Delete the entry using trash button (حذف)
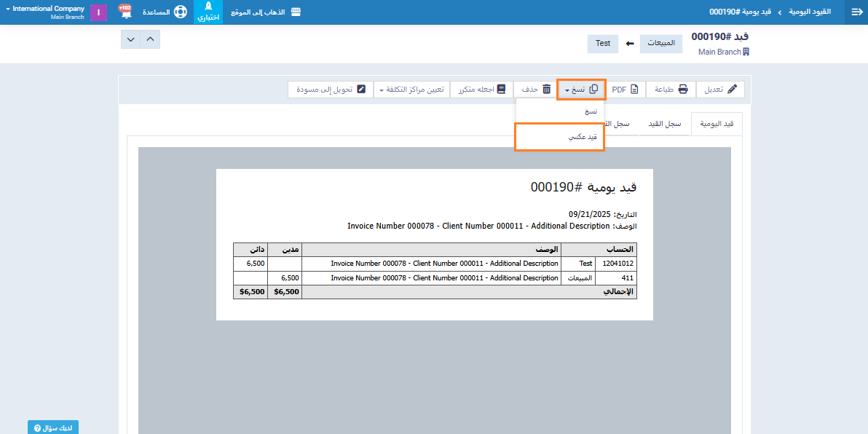868x434 pixels. (x=536, y=90)
